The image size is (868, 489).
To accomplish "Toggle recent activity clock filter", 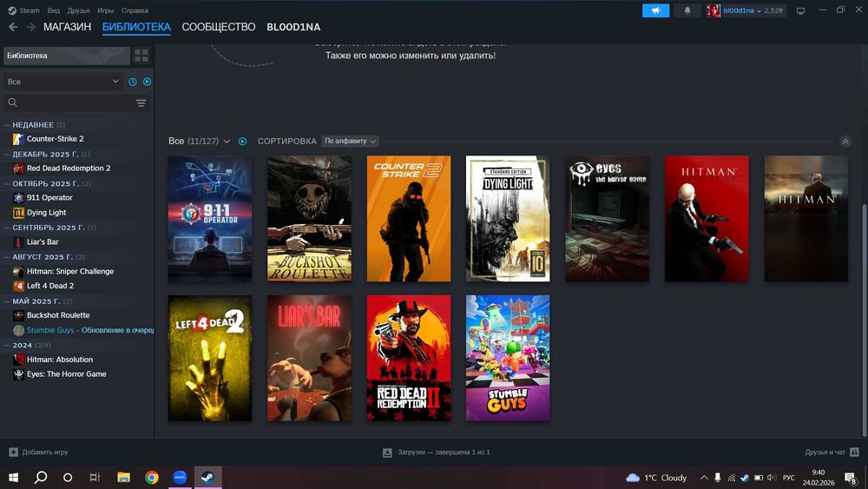I will (x=133, y=82).
